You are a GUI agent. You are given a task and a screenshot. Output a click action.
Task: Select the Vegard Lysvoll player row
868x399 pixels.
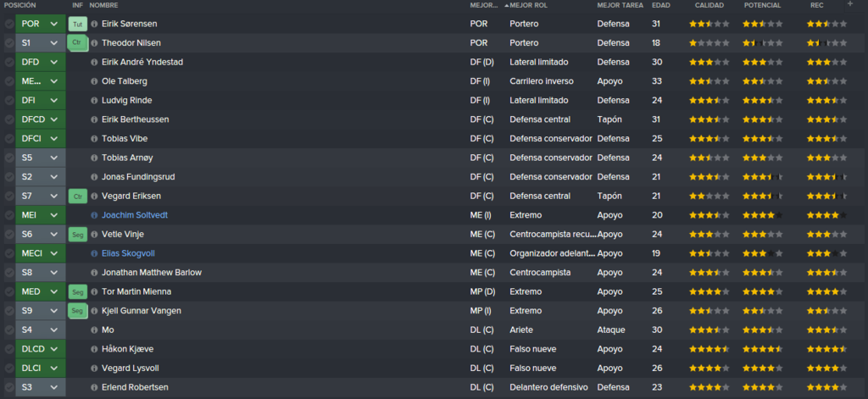pos(434,368)
